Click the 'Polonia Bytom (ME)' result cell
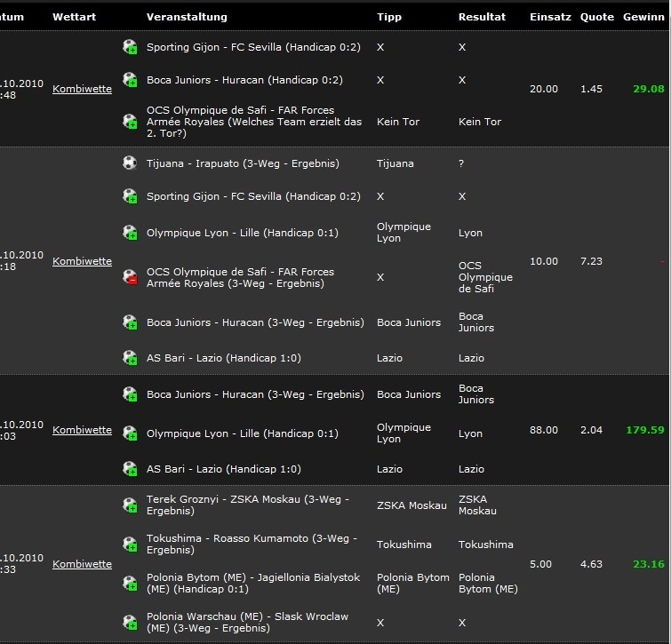Image resolution: width=671 pixels, height=644 pixels. [x=488, y=584]
